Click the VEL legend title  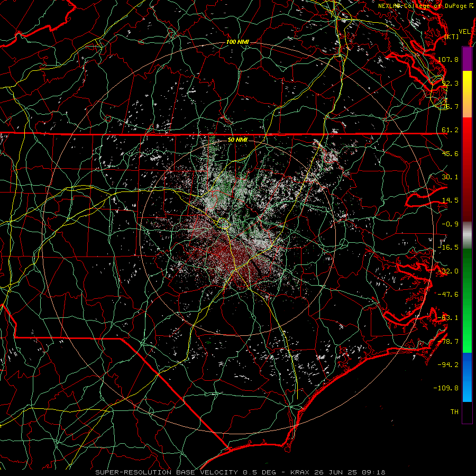tap(465, 32)
